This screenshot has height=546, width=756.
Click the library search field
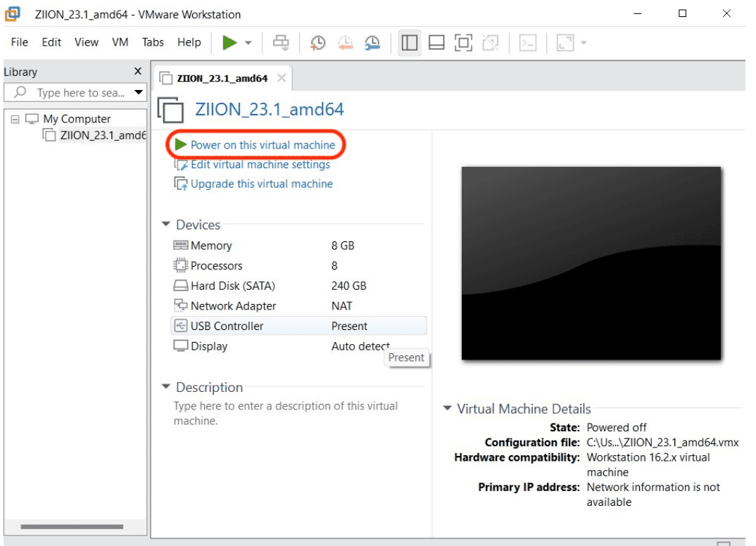pyautogui.click(x=80, y=93)
